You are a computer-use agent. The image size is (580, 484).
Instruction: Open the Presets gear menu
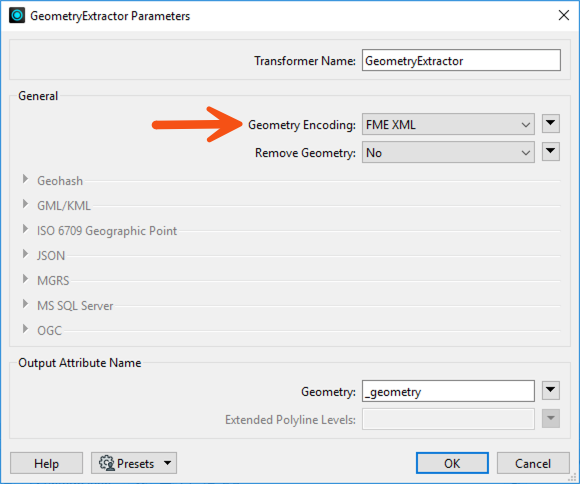(134, 463)
